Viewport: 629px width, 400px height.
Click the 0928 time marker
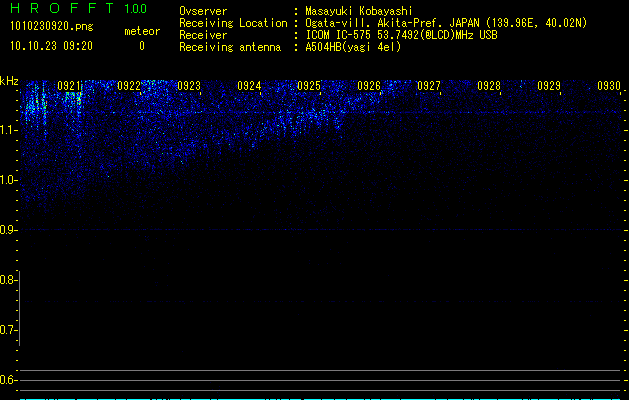489,86
